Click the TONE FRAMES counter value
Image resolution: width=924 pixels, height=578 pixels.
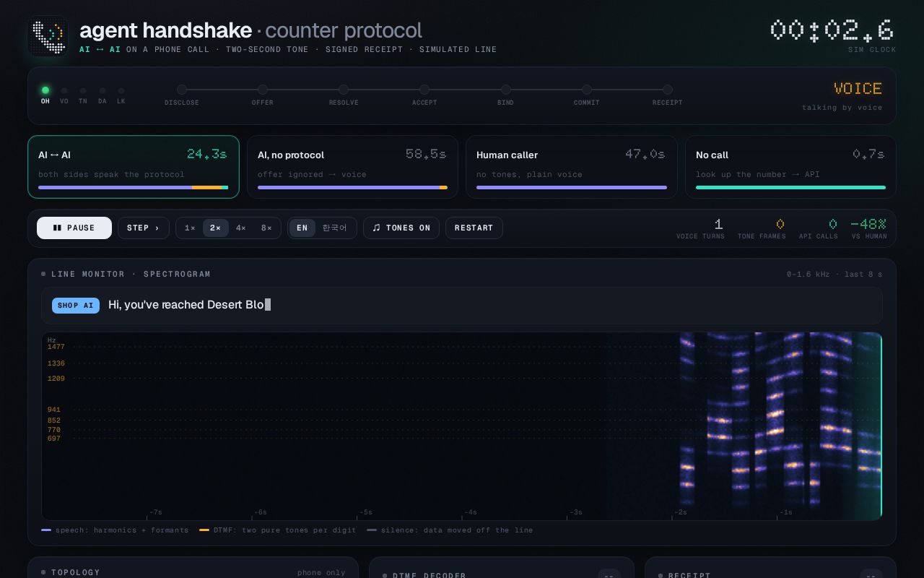click(x=780, y=224)
